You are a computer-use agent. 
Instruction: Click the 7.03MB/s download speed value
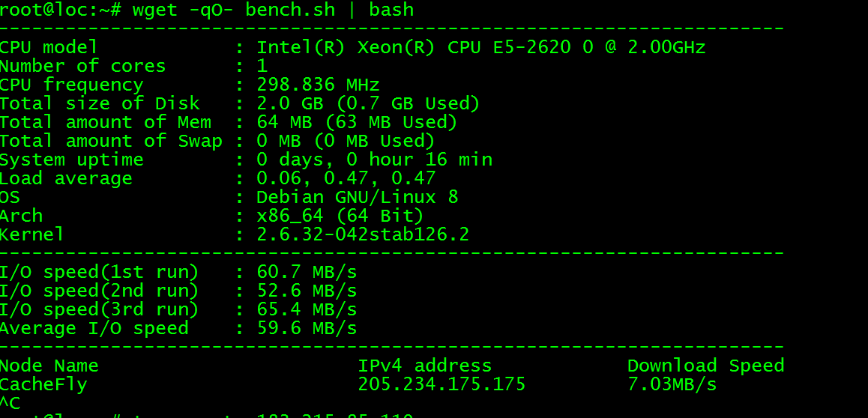[x=672, y=384]
